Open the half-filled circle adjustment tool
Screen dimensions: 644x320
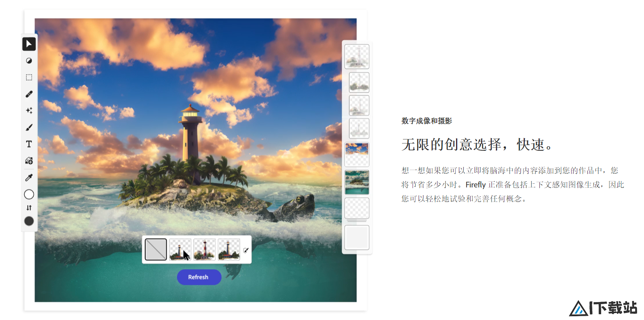coord(29,61)
